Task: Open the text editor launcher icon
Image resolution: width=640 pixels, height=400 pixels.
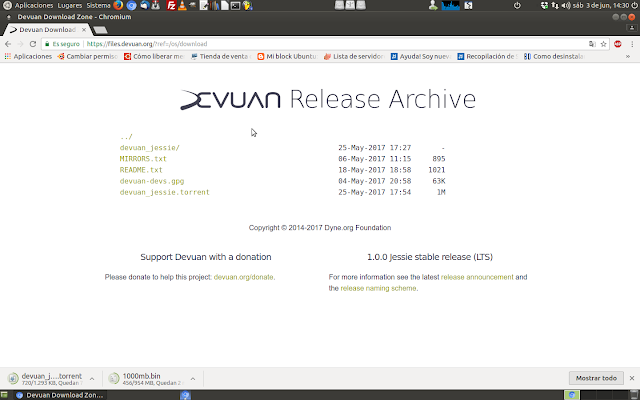Action: [x=204, y=5]
